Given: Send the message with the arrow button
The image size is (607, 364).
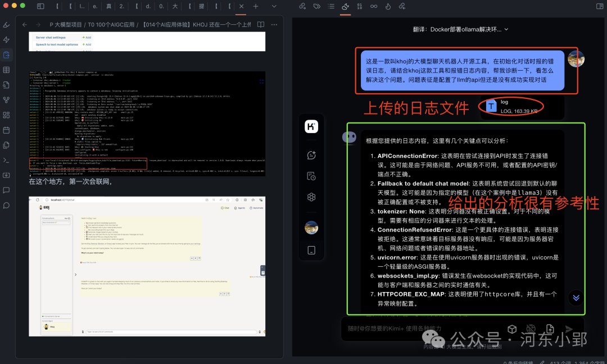Looking at the screenshot, I should coord(569,329).
